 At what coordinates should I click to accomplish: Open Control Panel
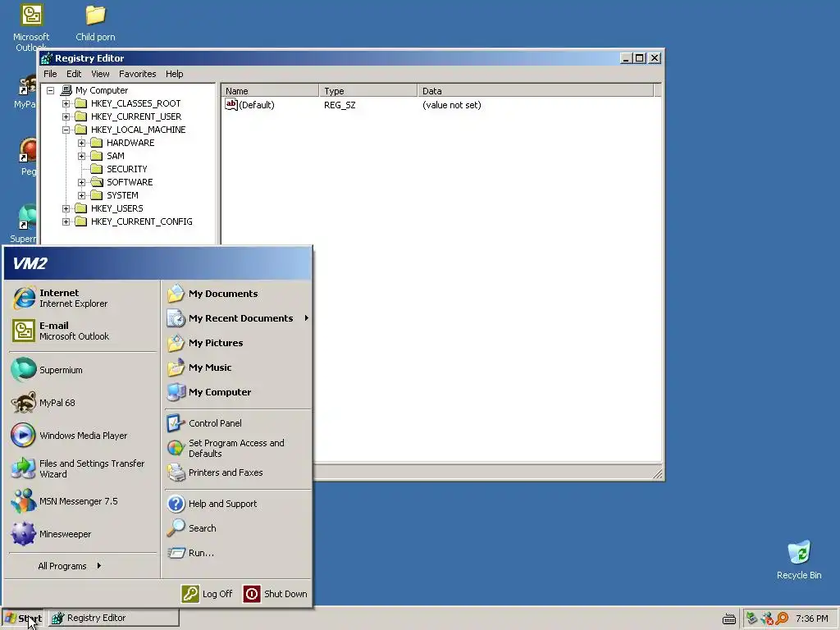point(237,423)
